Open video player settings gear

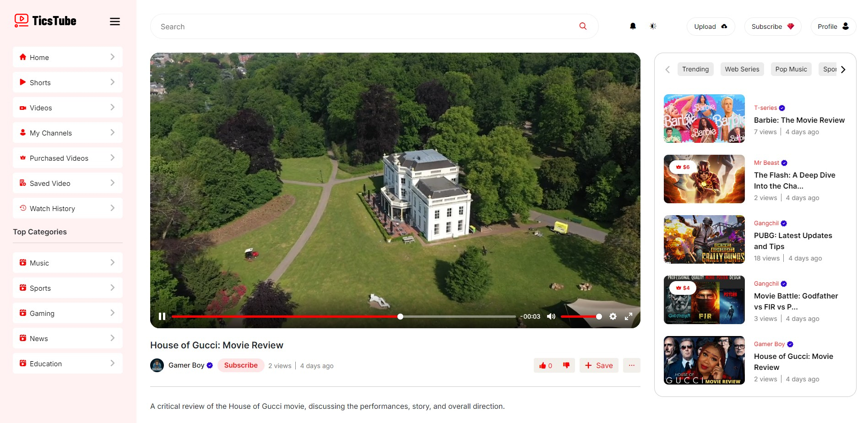coord(613,316)
